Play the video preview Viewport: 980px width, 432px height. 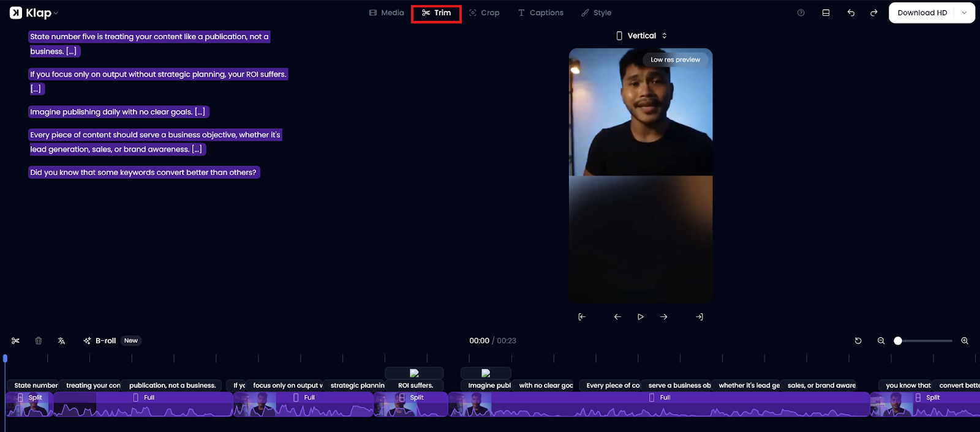point(640,317)
